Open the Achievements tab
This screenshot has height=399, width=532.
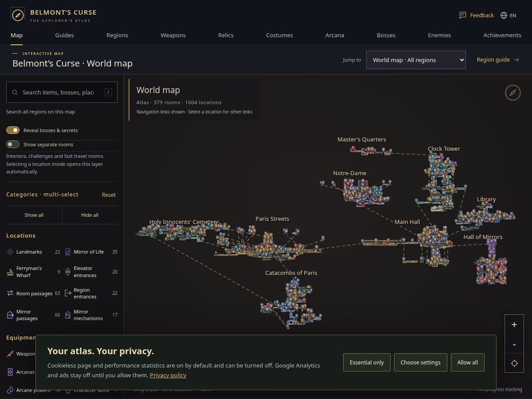[502, 35]
